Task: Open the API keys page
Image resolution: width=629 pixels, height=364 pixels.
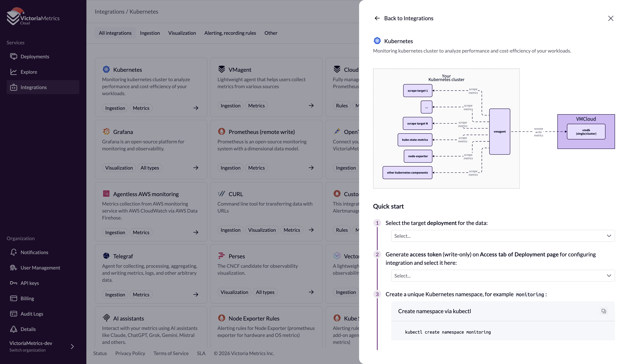Action: (29, 283)
